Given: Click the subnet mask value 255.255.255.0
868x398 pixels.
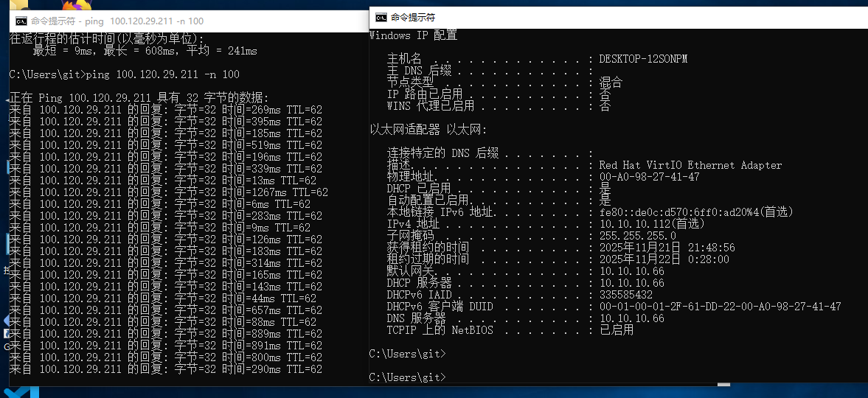Looking at the screenshot, I should tap(637, 236).
